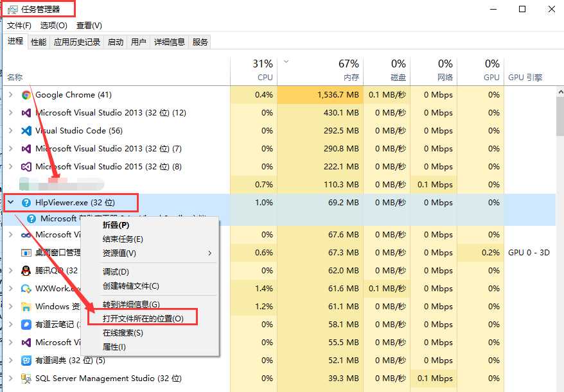This screenshot has width=564, height=392.
Task: Choose 属性(I) in the context menu
Action: [x=150, y=347]
